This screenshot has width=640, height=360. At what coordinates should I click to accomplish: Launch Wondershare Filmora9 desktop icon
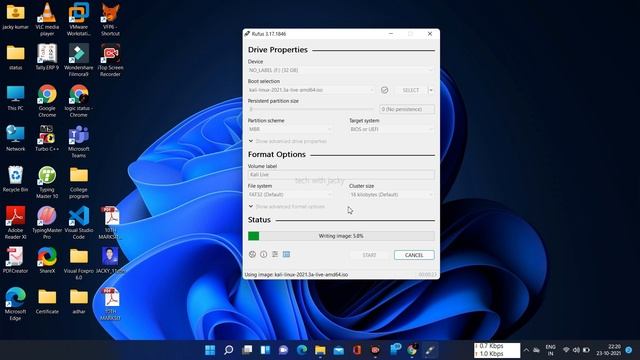78,60
